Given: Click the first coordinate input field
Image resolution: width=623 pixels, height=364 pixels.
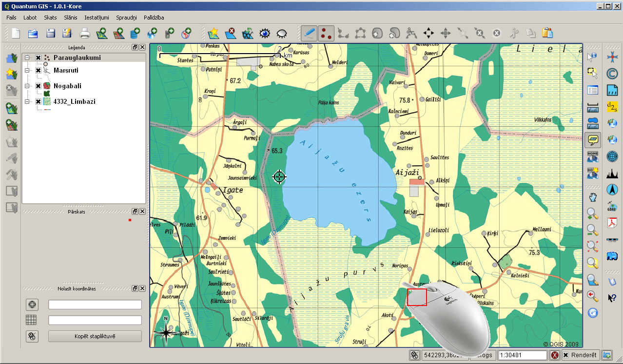Looking at the screenshot, I should coord(95,305).
